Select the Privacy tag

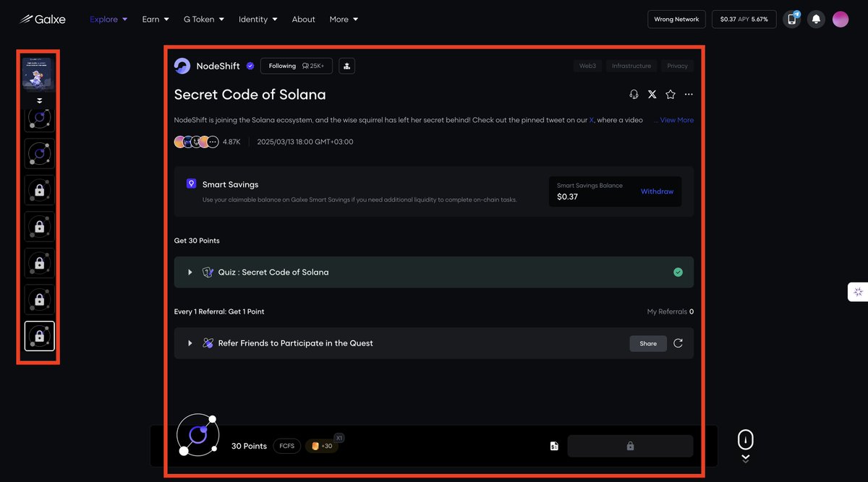point(678,66)
